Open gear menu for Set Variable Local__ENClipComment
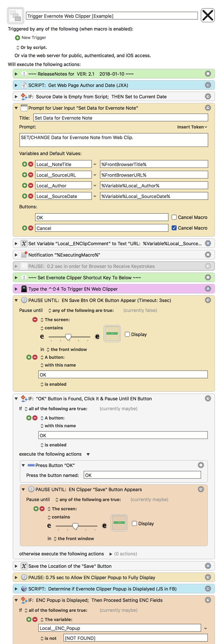222x644 pixels. (208, 243)
